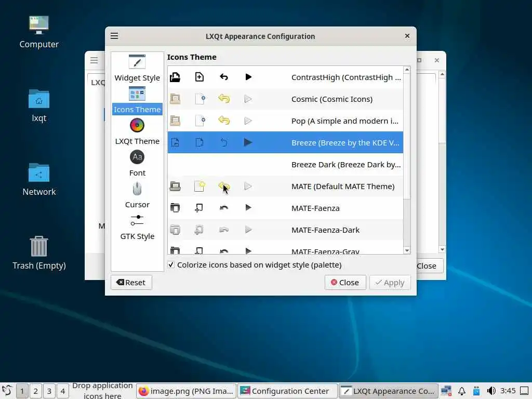Select the Pop icon theme
The image size is (532, 399).
(285, 121)
